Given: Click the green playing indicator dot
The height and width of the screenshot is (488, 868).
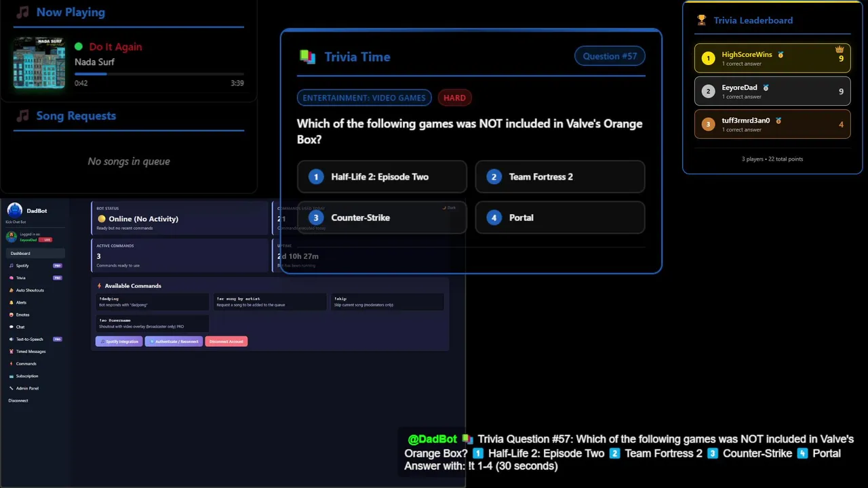Looking at the screenshot, I should (x=79, y=47).
